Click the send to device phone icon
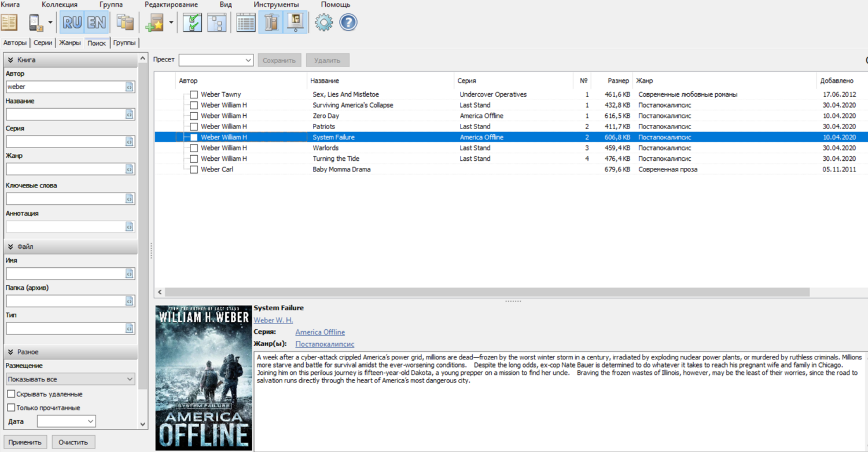This screenshot has height=452, width=868. tap(36, 23)
